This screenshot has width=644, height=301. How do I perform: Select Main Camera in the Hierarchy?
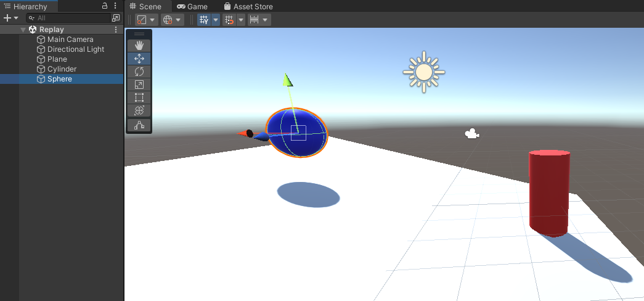70,39
